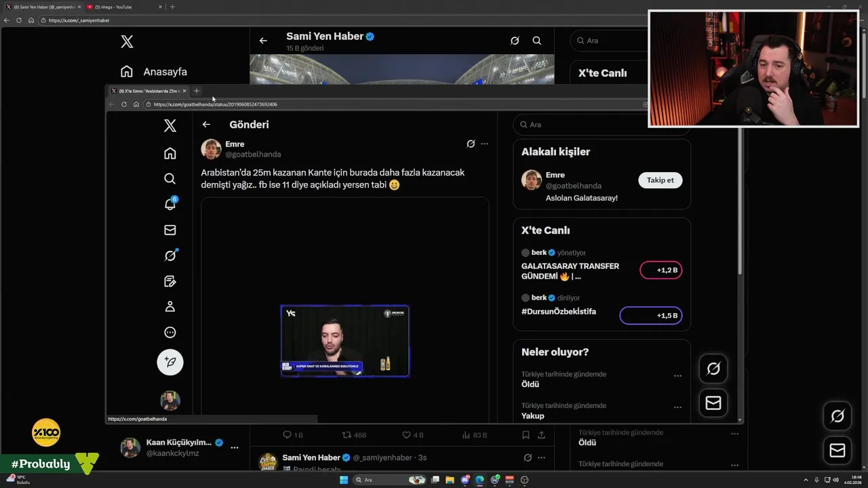Viewport: 868px width, 488px height.
Task: Click back arrow in back browser toolbar
Action: [7, 20]
